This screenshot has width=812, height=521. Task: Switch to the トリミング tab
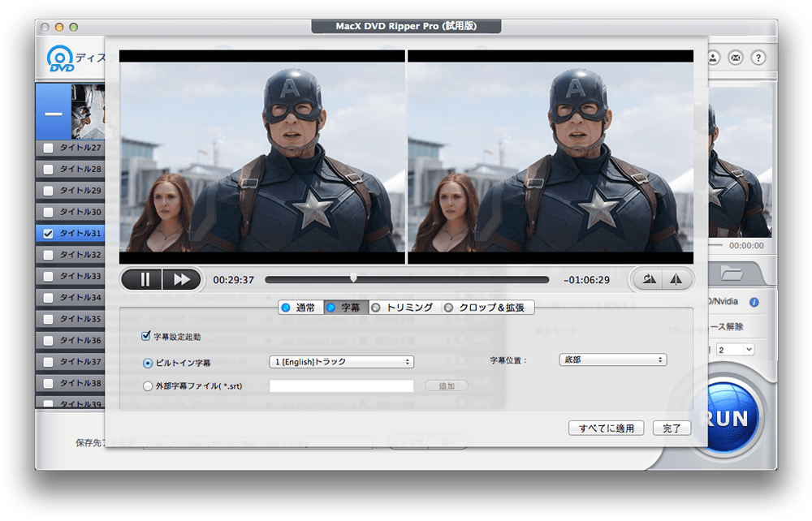point(404,308)
